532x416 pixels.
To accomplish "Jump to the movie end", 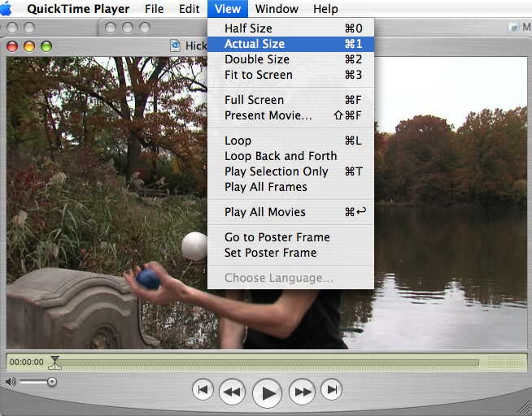I will (331, 389).
